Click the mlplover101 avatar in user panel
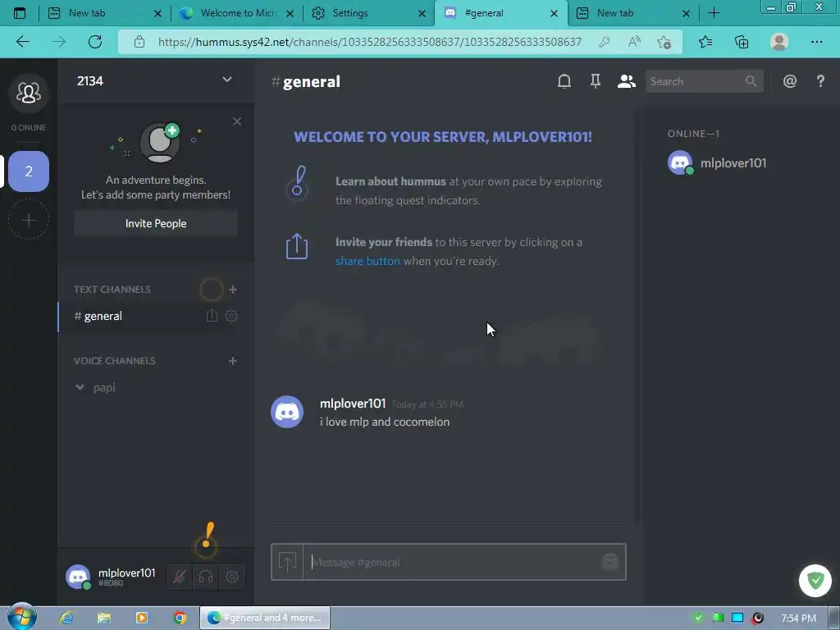 coord(78,577)
